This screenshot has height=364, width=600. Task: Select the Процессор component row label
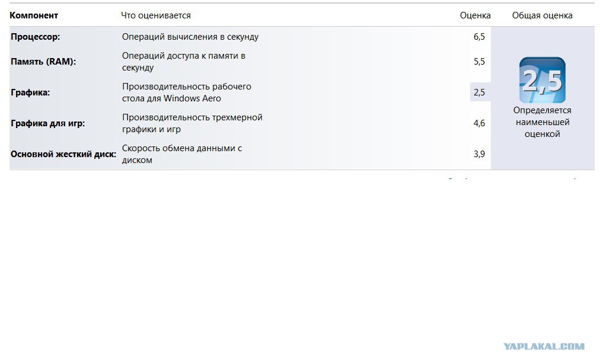36,37
